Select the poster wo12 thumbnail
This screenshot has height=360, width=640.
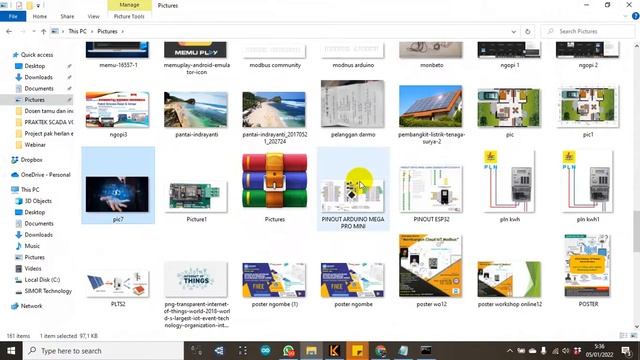(431, 266)
